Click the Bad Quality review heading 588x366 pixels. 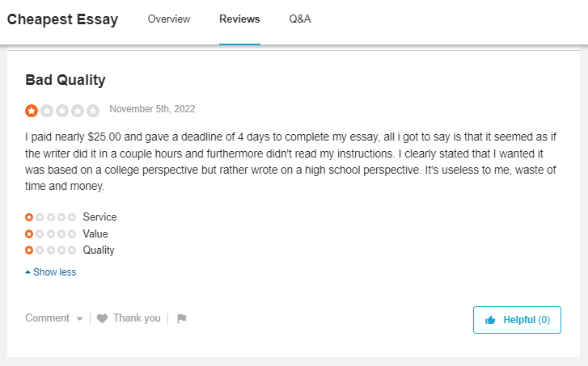(x=66, y=80)
